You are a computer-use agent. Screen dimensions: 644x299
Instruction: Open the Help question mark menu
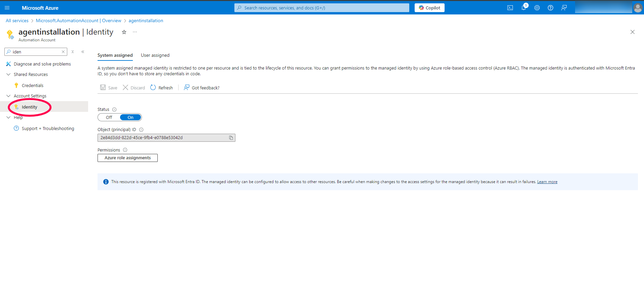(x=551, y=8)
